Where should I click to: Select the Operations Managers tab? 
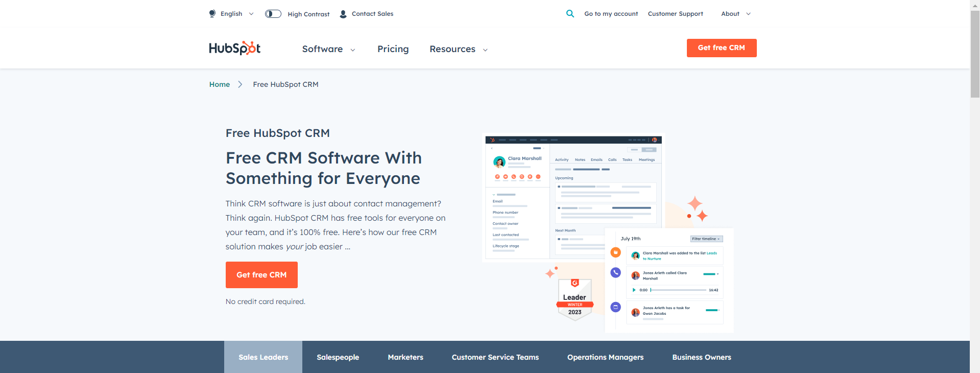point(605,357)
